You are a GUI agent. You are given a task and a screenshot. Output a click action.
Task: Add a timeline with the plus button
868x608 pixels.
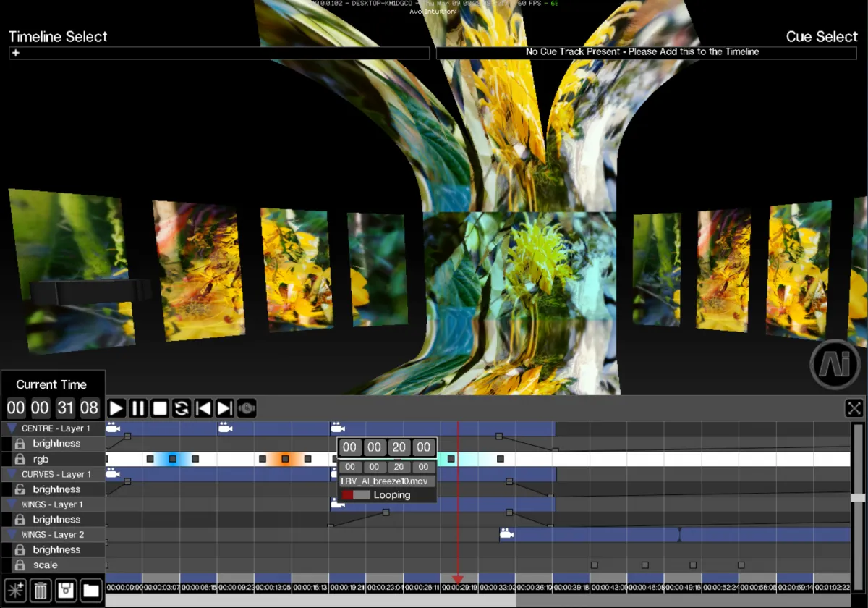[x=16, y=53]
